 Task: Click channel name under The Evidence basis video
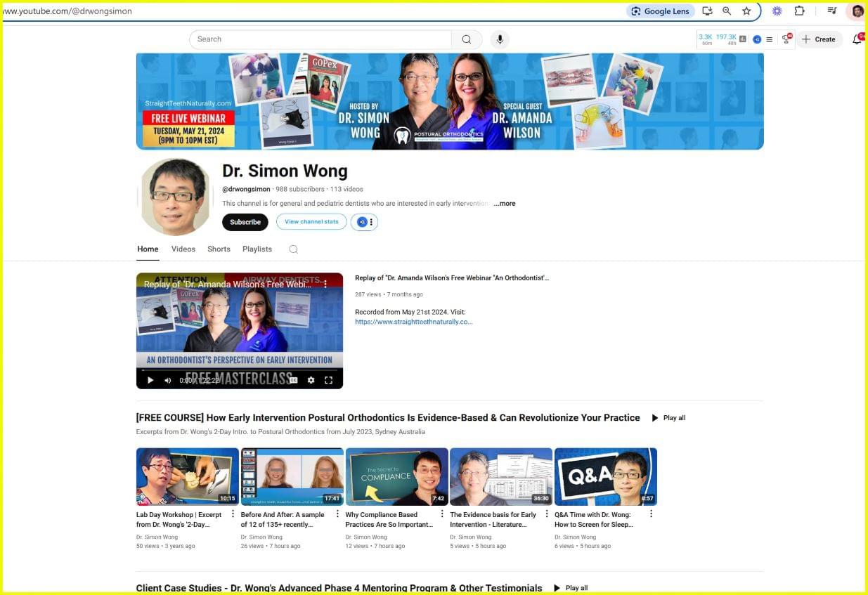click(472, 537)
